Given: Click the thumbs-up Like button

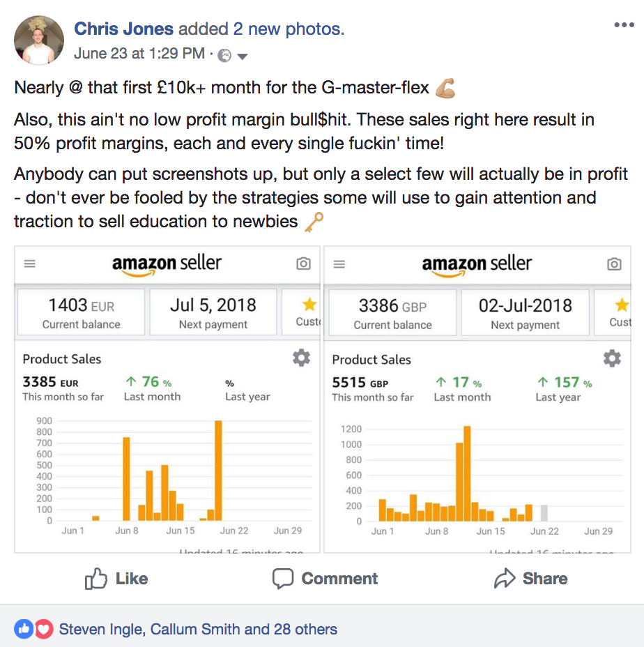Looking at the screenshot, I should 116,579.
